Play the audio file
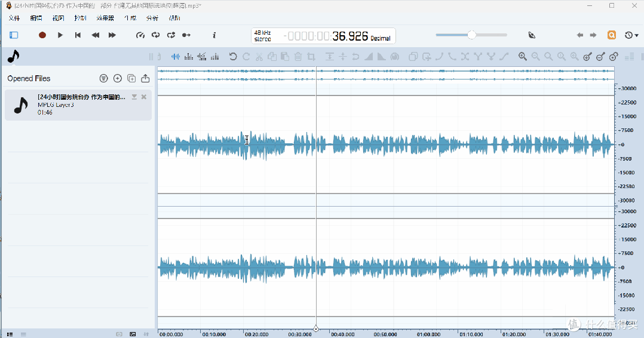 coord(60,35)
